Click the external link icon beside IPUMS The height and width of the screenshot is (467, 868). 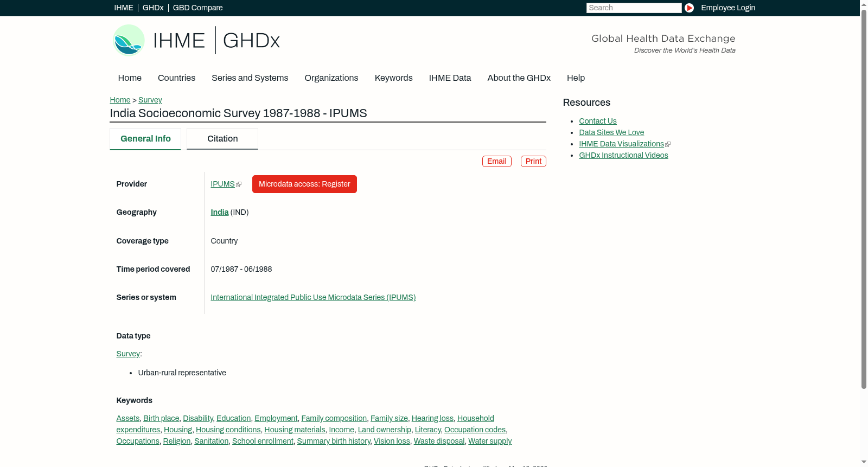coord(239,184)
